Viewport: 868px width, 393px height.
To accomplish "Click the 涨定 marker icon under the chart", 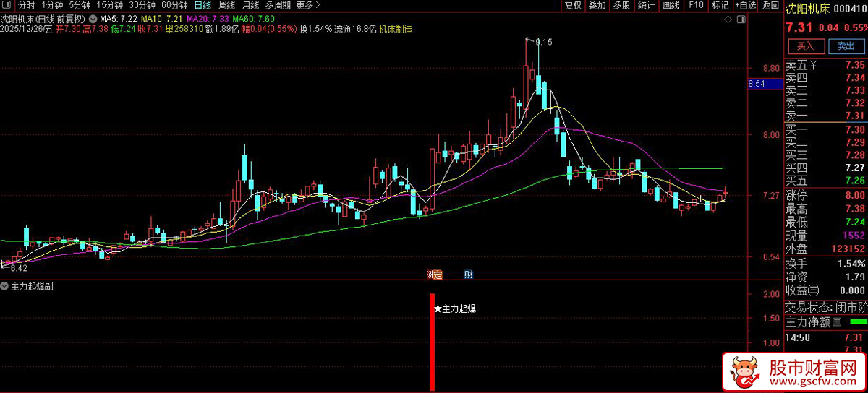I will (434, 275).
